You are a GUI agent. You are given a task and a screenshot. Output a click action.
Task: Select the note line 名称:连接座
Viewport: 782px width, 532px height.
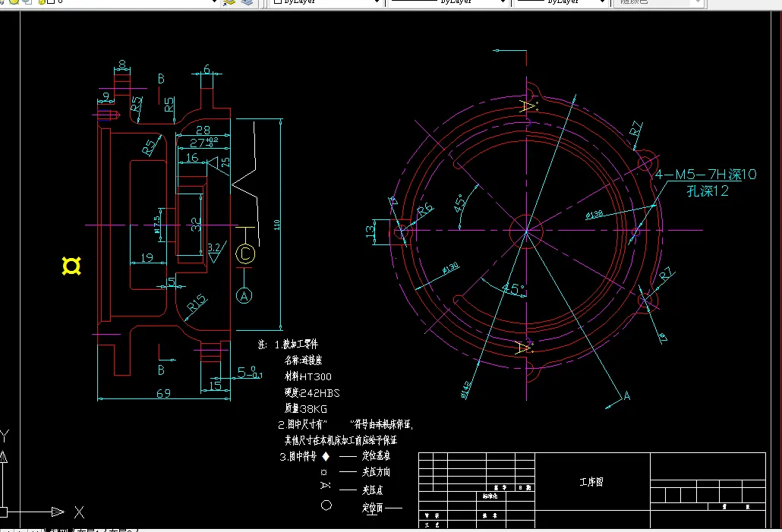click(303, 360)
